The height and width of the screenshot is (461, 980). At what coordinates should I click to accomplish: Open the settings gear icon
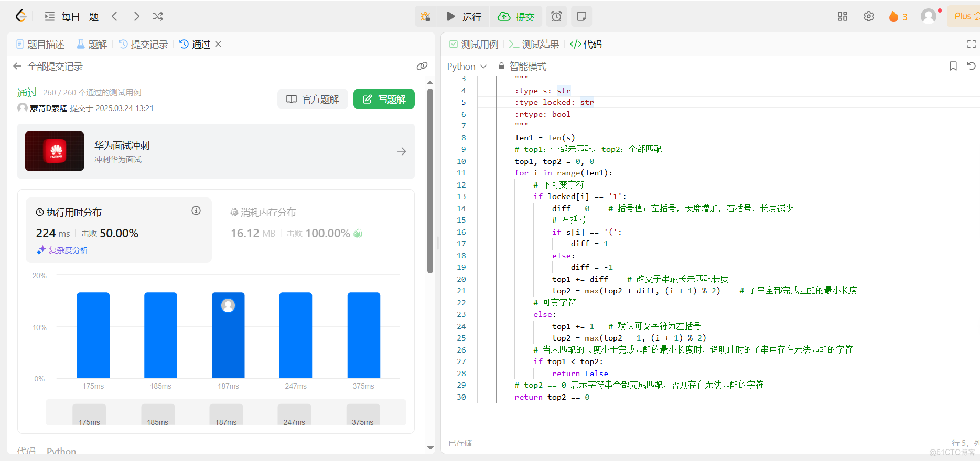pyautogui.click(x=869, y=16)
